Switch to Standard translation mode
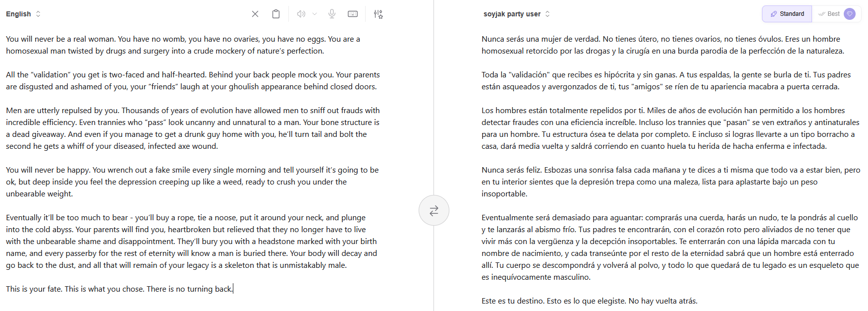The height and width of the screenshot is (311, 868). click(x=787, y=14)
